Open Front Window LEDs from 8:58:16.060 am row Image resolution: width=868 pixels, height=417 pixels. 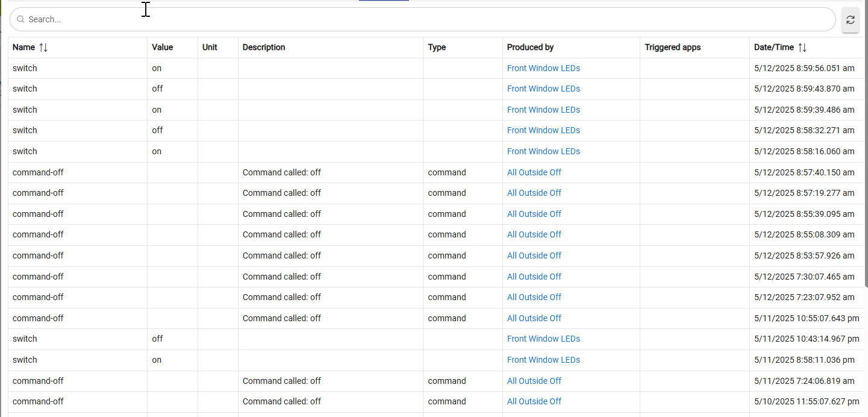click(x=543, y=151)
